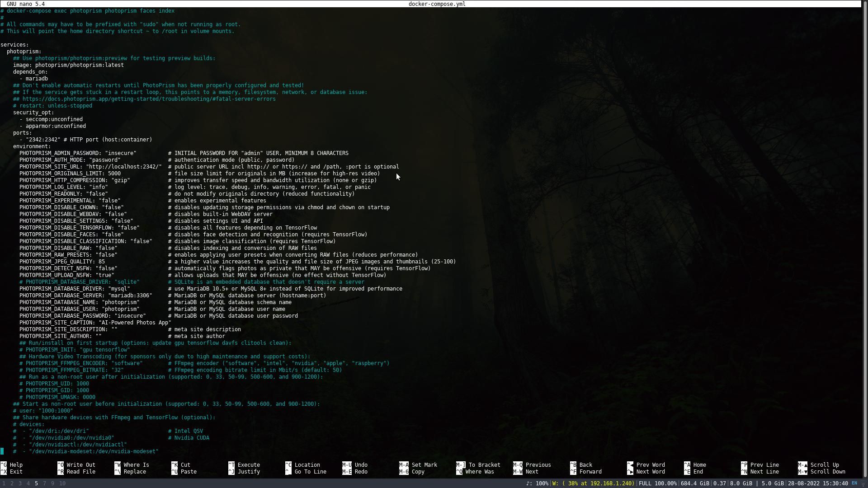This screenshot has height=488, width=868.
Task: Click the Where Is shortcut label
Action: (x=136, y=465)
